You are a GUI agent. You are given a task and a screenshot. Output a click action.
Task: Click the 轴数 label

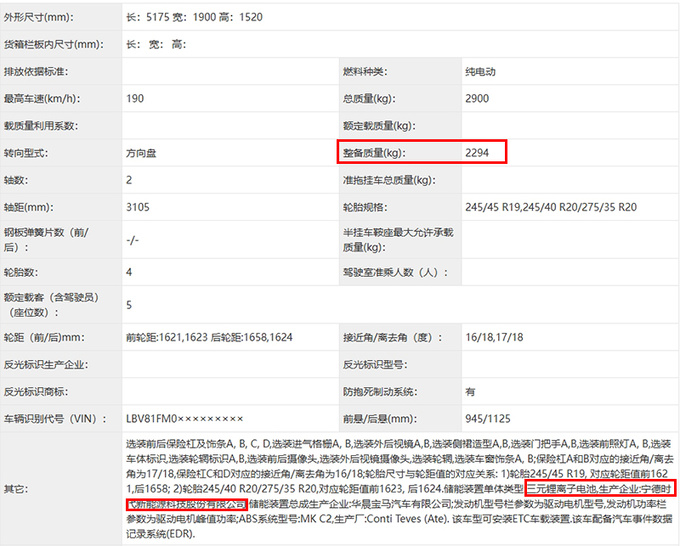[16, 180]
